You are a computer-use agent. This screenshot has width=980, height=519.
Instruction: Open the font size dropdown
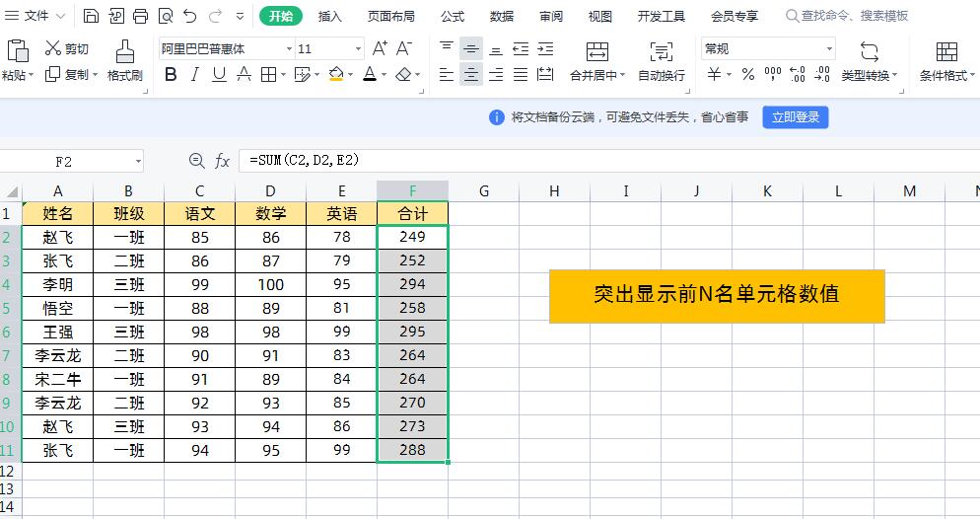tap(358, 48)
